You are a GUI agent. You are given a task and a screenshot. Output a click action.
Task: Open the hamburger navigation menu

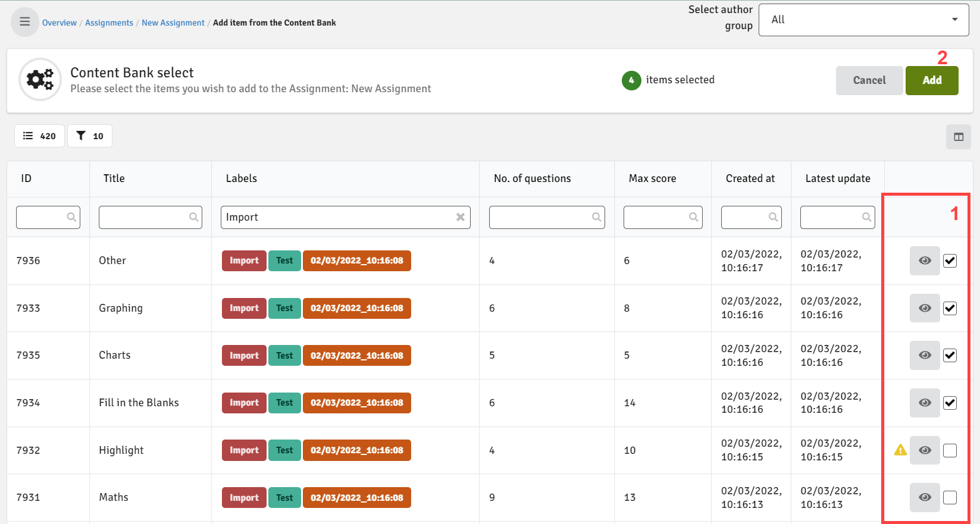click(x=24, y=22)
